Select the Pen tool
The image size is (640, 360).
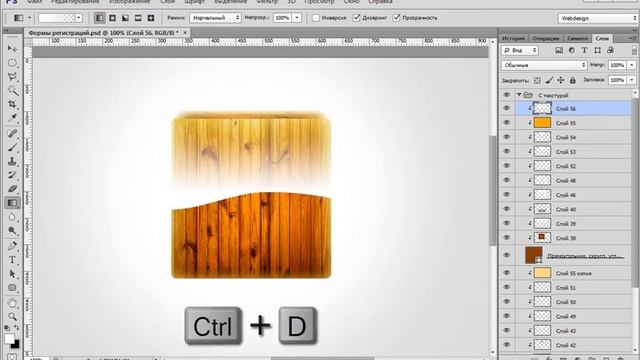[x=12, y=246]
